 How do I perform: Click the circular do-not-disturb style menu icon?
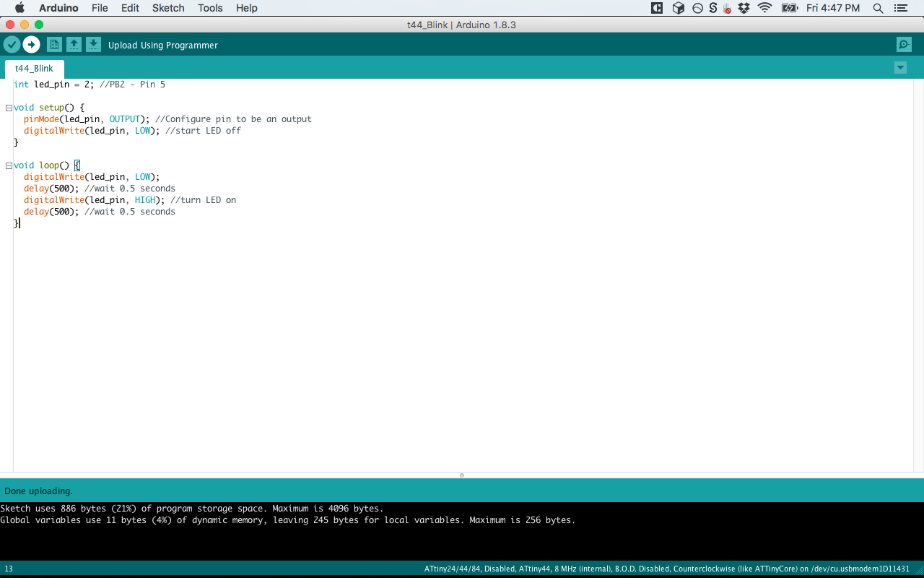coord(697,8)
